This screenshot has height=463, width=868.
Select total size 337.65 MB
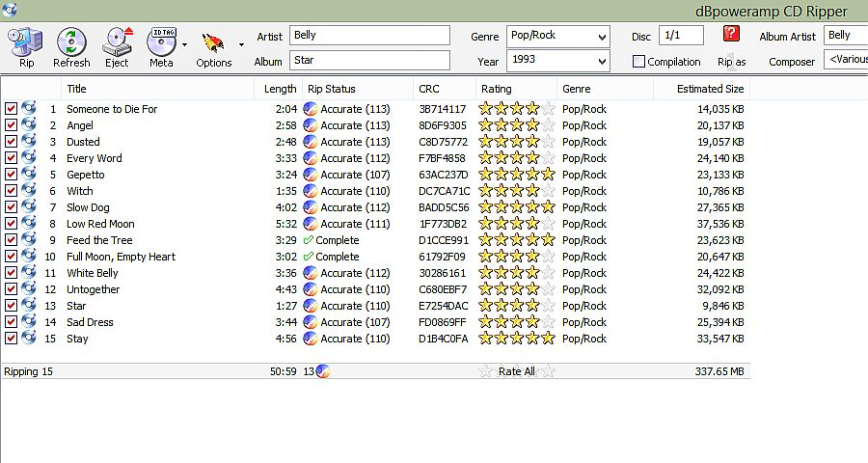click(719, 371)
